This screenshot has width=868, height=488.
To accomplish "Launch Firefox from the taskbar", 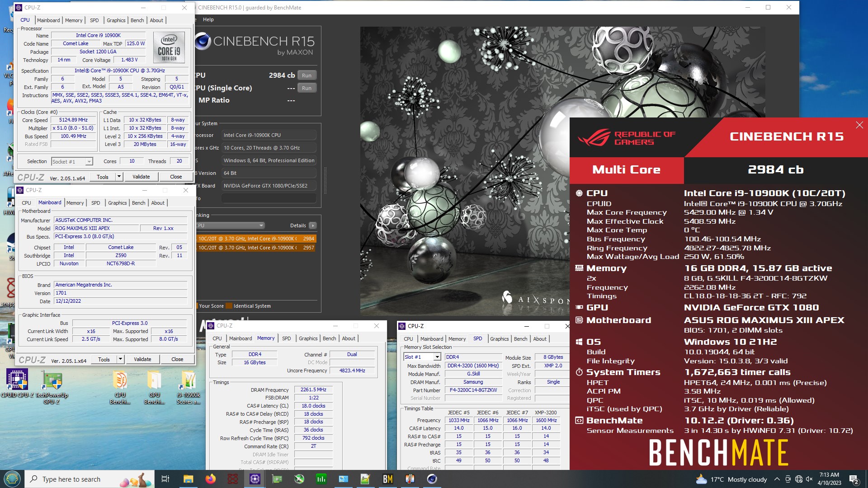I will tap(210, 479).
